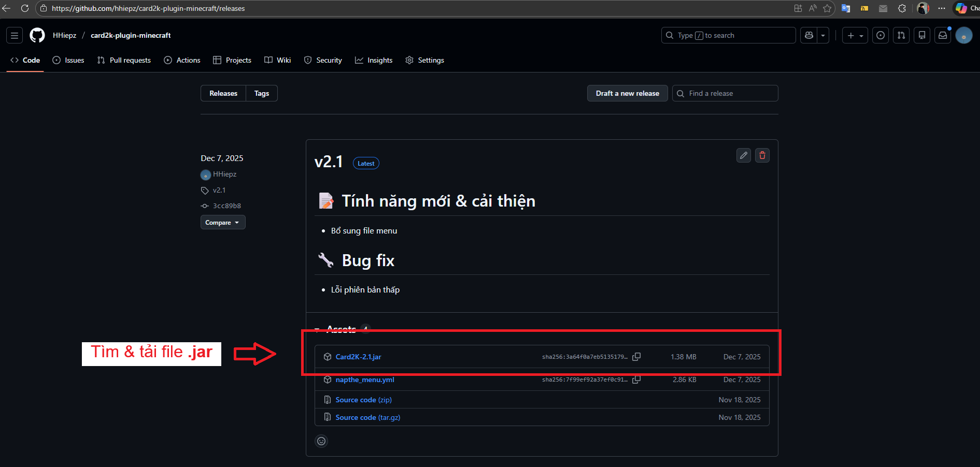980x467 pixels.
Task: Open the notifications inbox icon
Action: click(x=943, y=35)
